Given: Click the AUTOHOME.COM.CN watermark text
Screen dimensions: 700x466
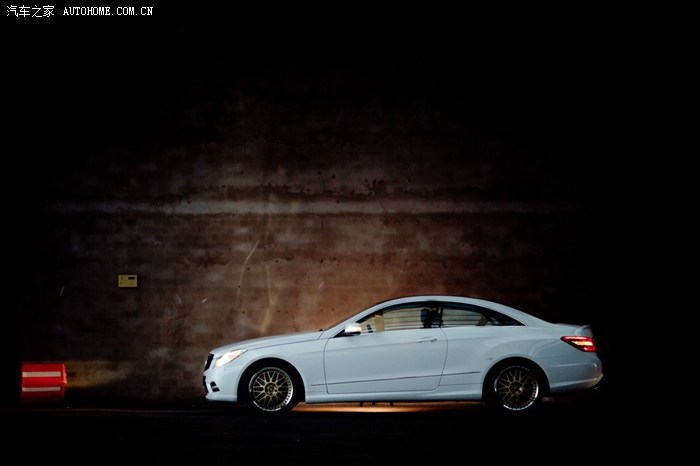Looking at the screenshot, I should coord(107,11).
